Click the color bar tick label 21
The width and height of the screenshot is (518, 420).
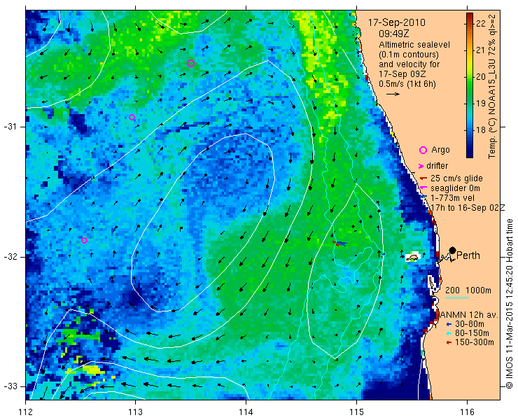(x=481, y=50)
